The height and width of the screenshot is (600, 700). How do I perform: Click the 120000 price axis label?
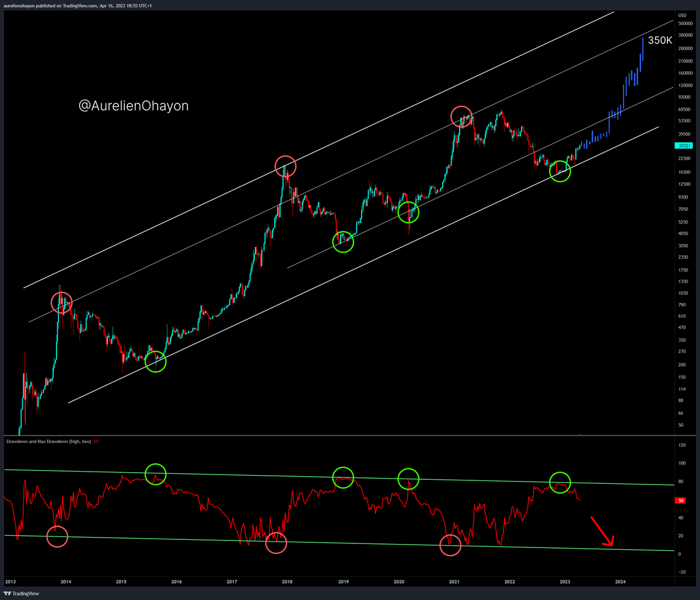(685, 85)
